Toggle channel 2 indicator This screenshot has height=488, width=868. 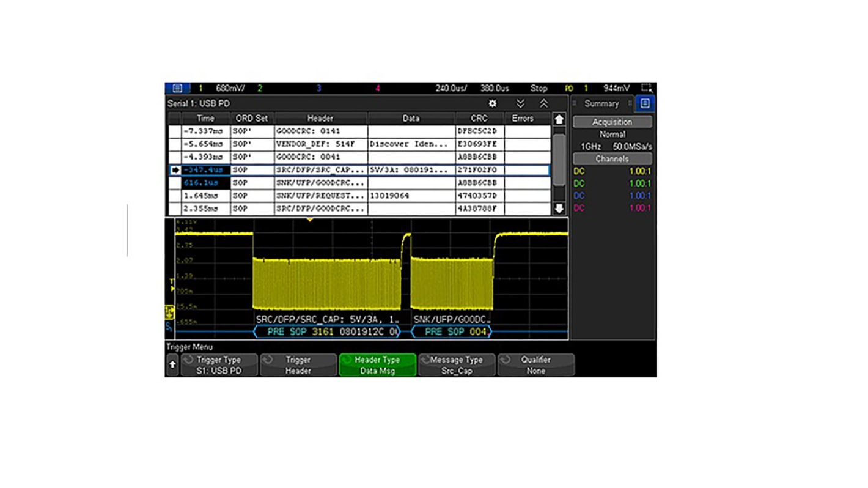[x=260, y=88]
